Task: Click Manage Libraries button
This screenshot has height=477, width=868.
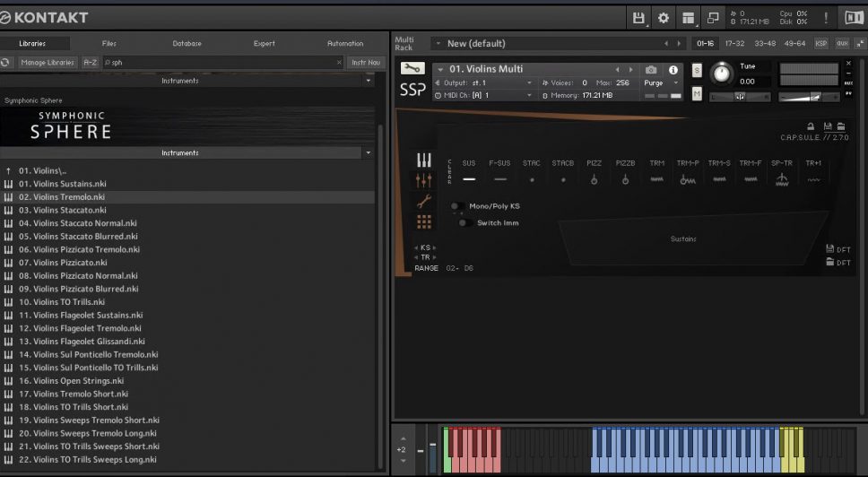Action: click(48, 63)
